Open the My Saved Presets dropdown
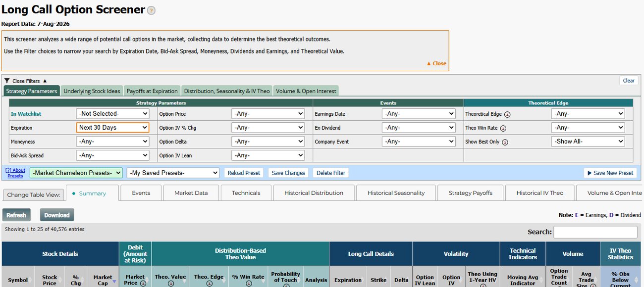 [x=173, y=173]
